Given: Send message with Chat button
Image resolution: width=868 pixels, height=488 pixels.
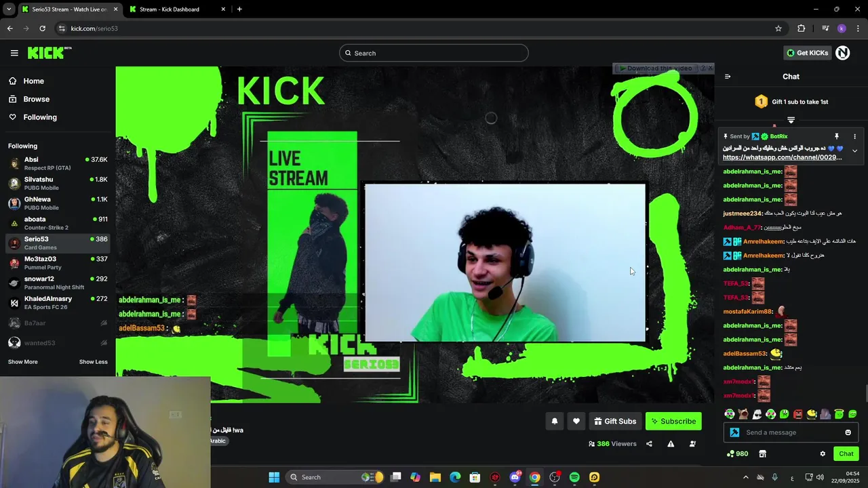Looking at the screenshot, I should [x=846, y=453].
